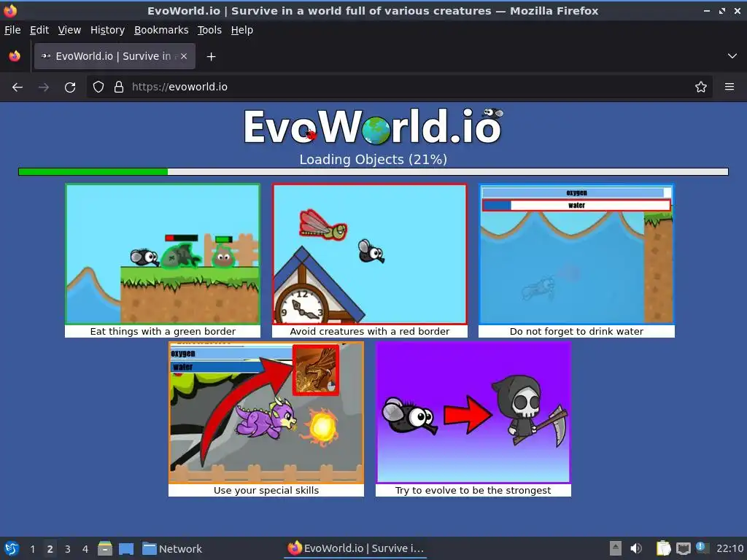The width and height of the screenshot is (747, 560).
Task: Click the purple dragon special skills image
Action: 266,413
